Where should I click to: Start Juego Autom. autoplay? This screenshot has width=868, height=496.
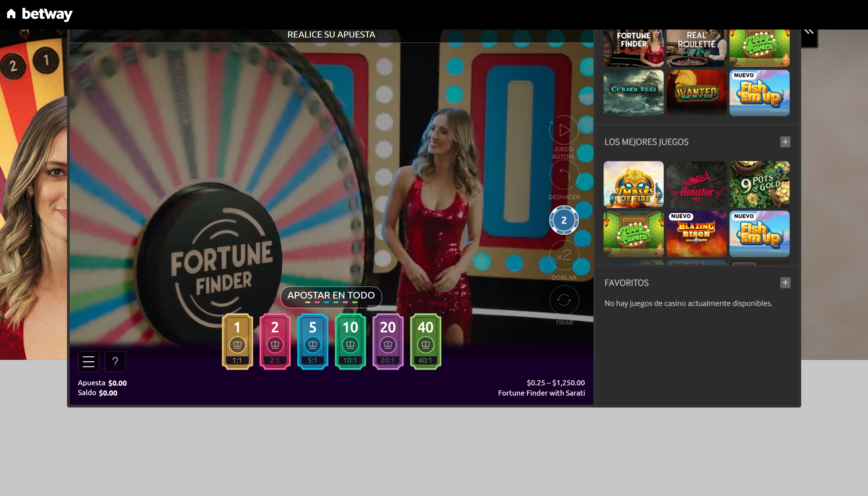[x=564, y=130]
